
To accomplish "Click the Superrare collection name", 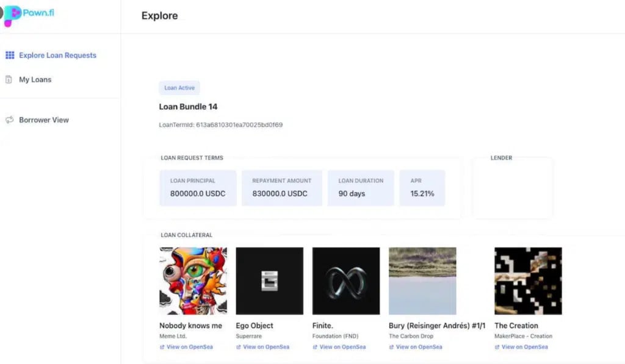I will click(249, 336).
